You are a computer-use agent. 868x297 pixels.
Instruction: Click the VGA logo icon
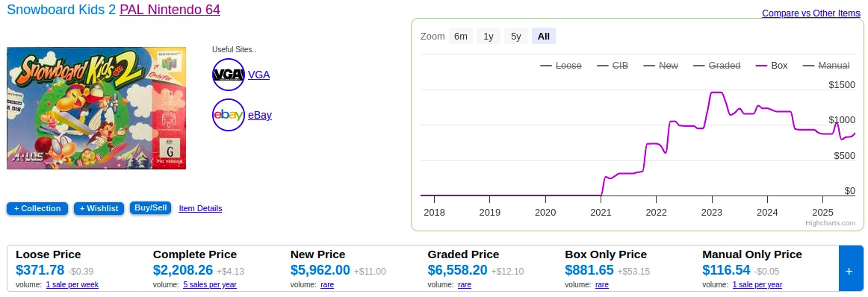[x=228, y=74]
